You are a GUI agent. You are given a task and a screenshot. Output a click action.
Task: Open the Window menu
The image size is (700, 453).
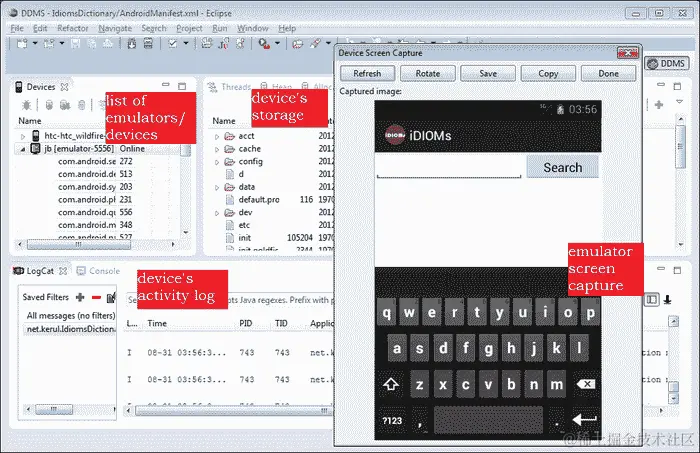coord(253,28)
